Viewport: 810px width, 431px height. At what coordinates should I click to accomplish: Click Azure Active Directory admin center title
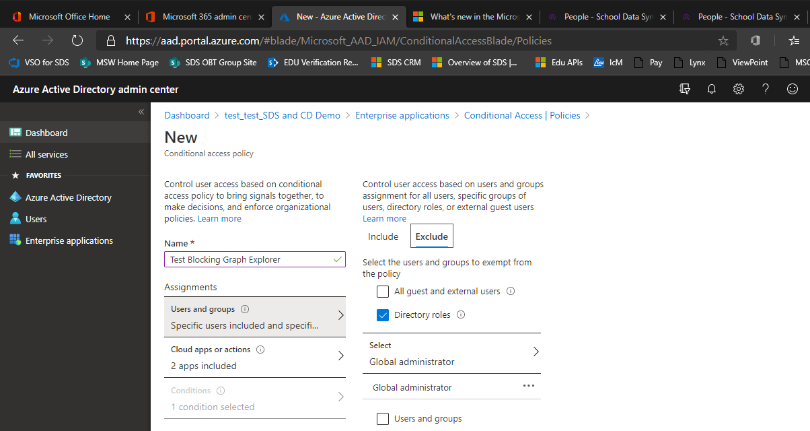96,89
